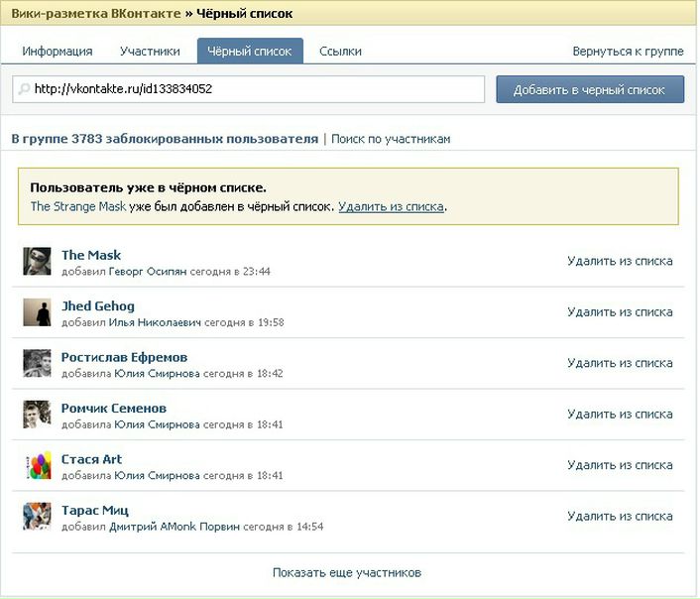Viewport: 700px width, 599px height.
Task: Switch to the Информация tab
Action: [x=58, y=52]
